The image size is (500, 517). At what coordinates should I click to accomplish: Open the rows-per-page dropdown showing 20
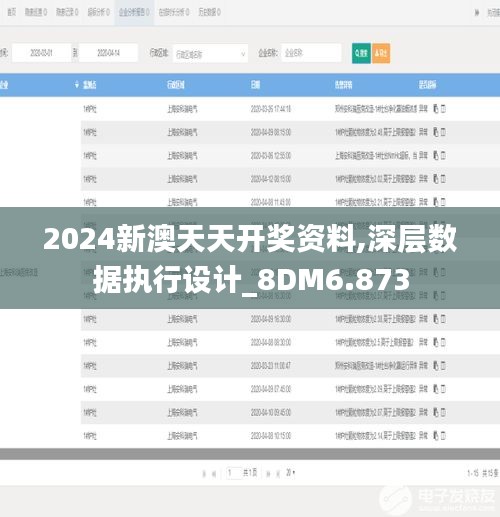point(291,473)
